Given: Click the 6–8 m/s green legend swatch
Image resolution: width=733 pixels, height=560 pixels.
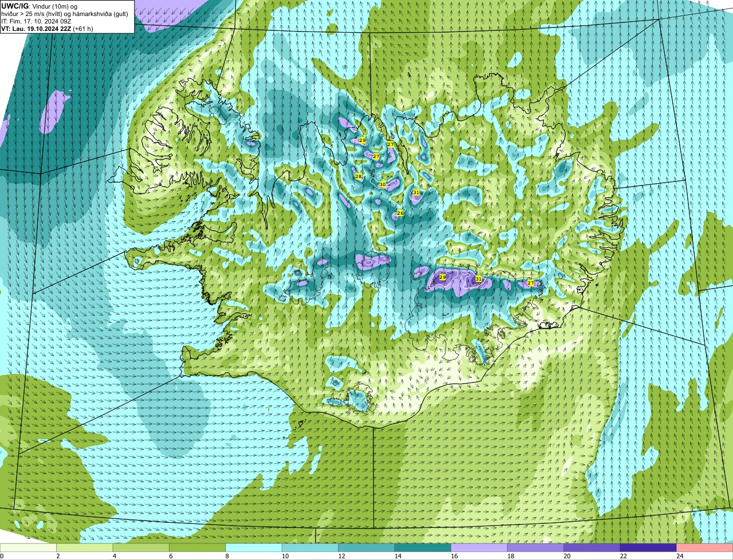Looking at the screenshot, I should 198,547.
